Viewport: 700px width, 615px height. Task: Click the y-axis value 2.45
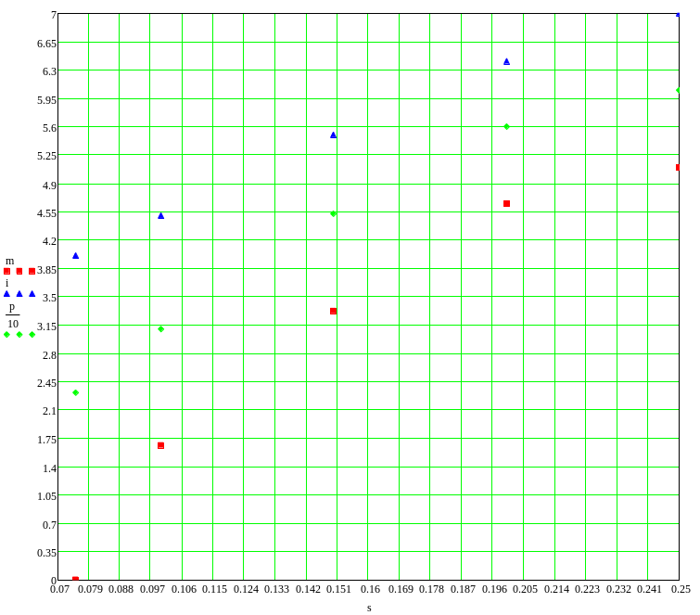[x=47, y=383]
